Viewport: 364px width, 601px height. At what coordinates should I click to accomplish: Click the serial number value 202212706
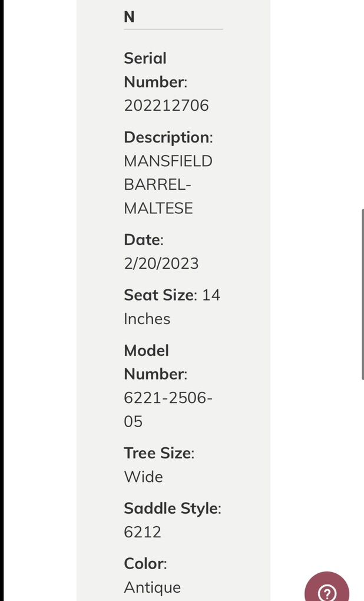tap(166, 105)
